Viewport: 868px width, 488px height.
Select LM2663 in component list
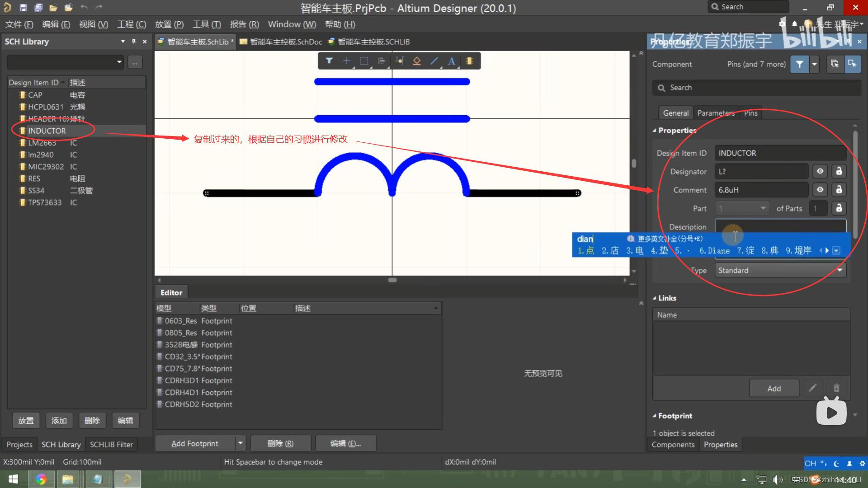(42, 143)
